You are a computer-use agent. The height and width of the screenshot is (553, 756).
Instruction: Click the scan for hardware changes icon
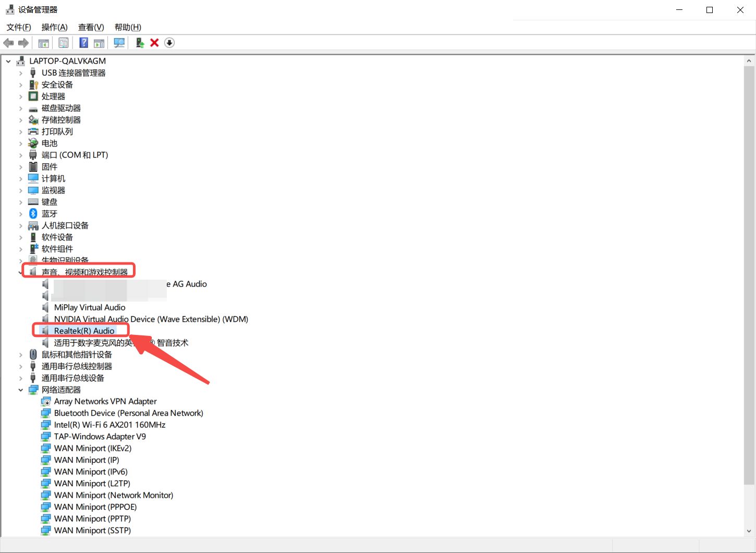(119, 43)
